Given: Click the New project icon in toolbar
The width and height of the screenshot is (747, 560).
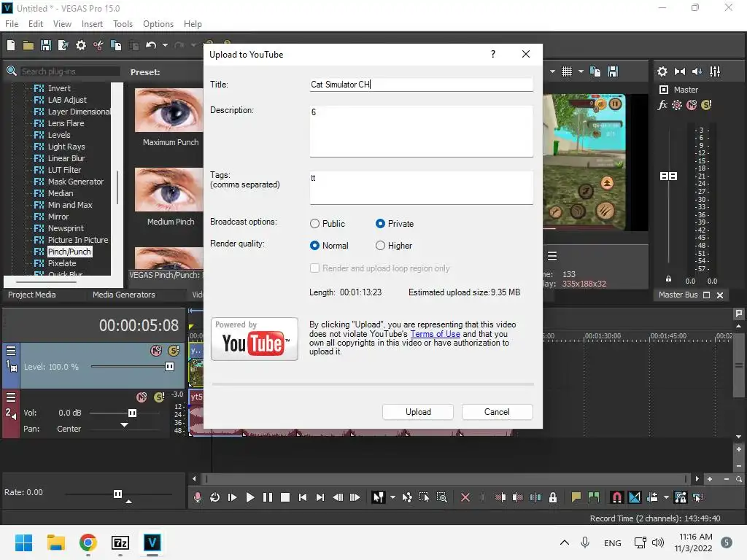Looking at the screenshot, I should [x=11, y=45].
